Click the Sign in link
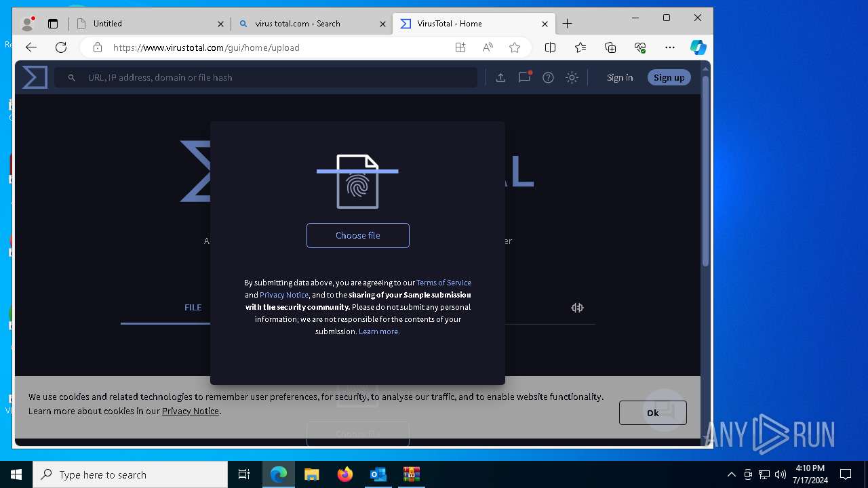Image resolution: width=868 pixels, height=488 pixels. pyautogui.click(x=620, y=77)
